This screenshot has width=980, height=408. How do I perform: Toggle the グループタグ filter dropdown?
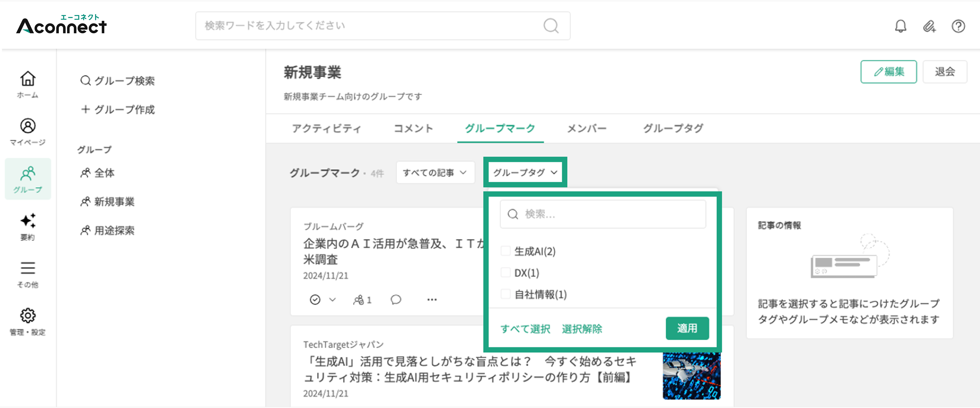point(525,172)
